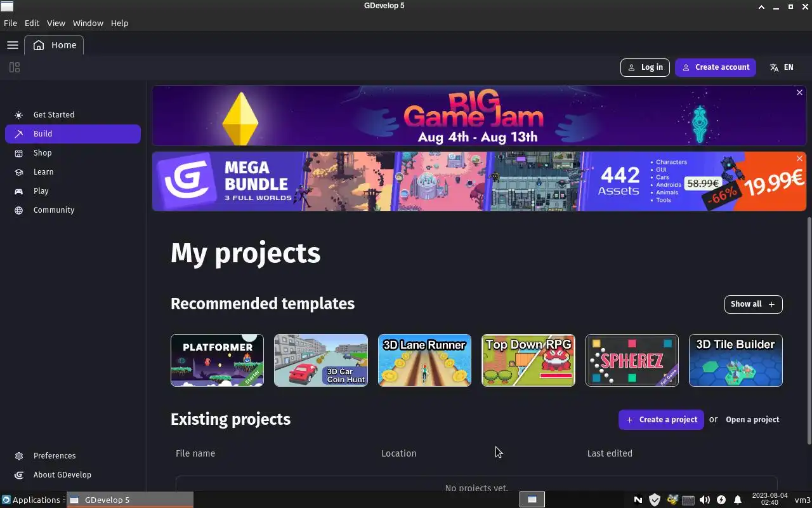
Task: Click the Play gamepad icon
Action: click(x=19, y=191)
